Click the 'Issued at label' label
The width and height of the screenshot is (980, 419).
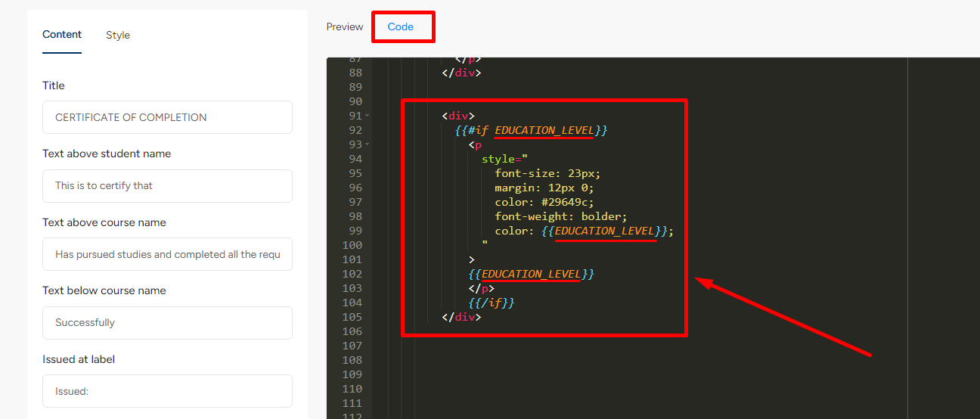point(79,359)
